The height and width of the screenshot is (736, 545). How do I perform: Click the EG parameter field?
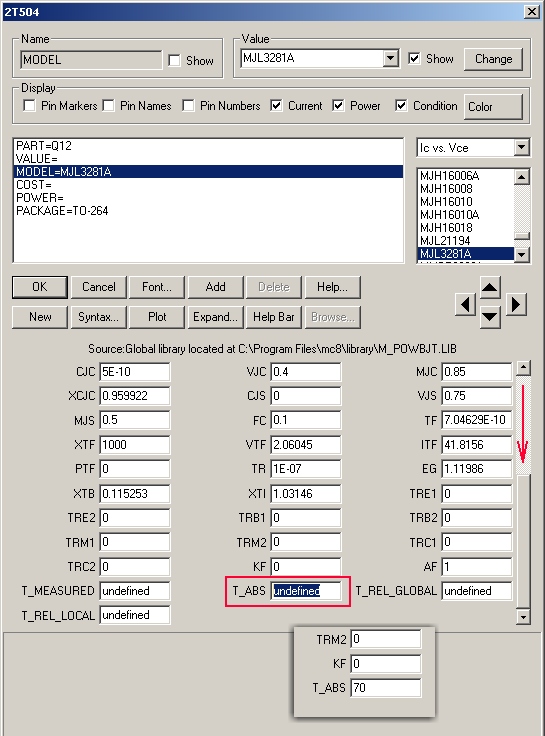(x=476, y=469)
